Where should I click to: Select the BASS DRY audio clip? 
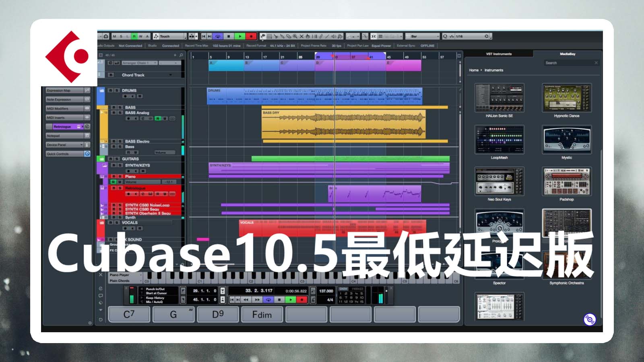[344, 125]
